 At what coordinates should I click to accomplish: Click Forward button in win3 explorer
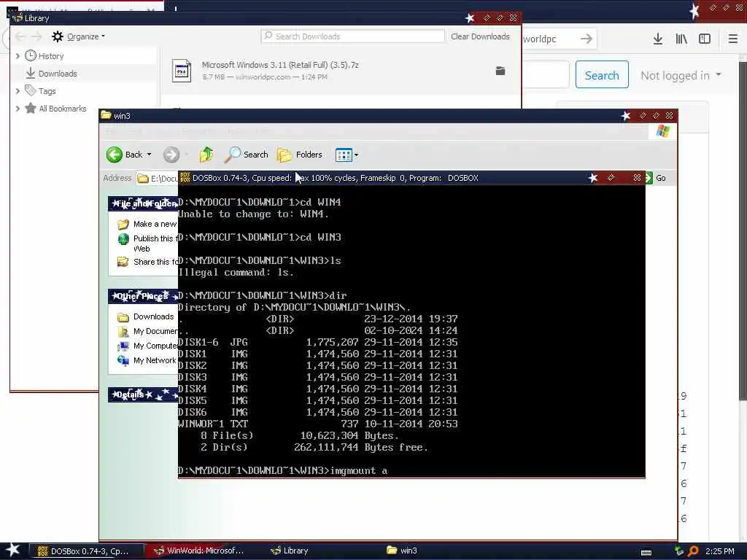pyautogui.click(x=171, y=155)
